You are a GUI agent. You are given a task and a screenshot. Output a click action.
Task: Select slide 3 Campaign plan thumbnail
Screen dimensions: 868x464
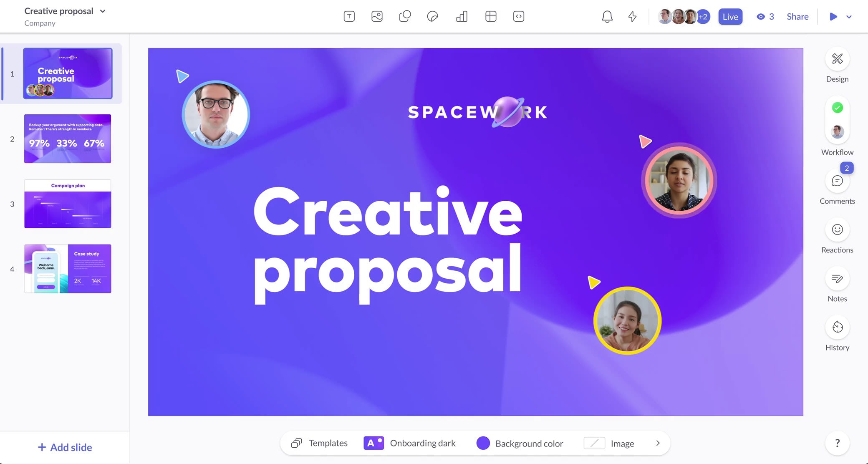pyautogui.click(x=67, y=203)
